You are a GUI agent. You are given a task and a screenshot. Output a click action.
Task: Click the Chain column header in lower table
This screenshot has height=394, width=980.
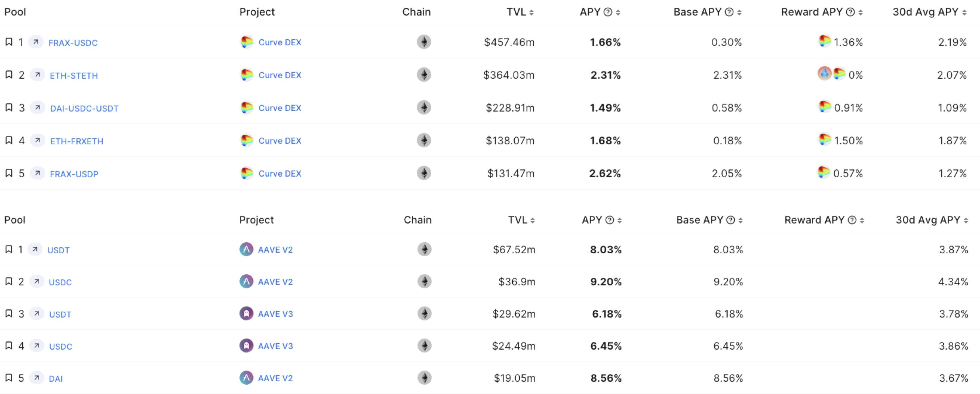(x=417, y=220)
